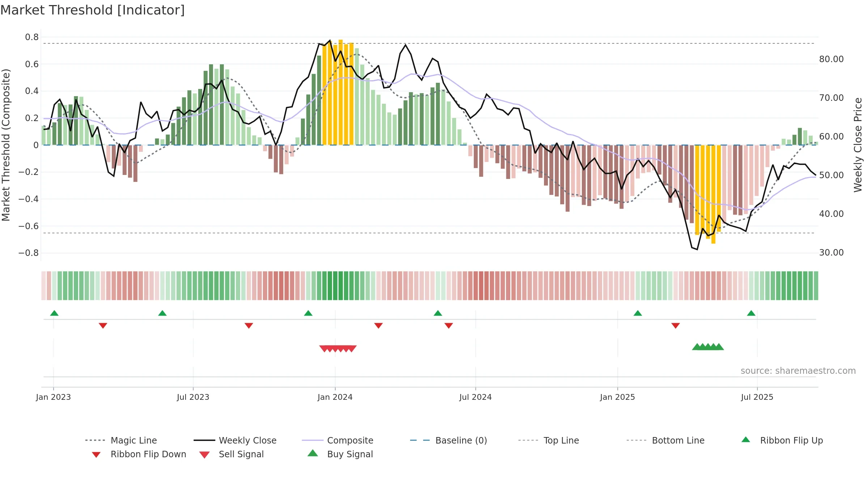Click the −0.8 tick on the left axis
The height and width of the screenshot is (488, 868).
[x=29, y=253]
